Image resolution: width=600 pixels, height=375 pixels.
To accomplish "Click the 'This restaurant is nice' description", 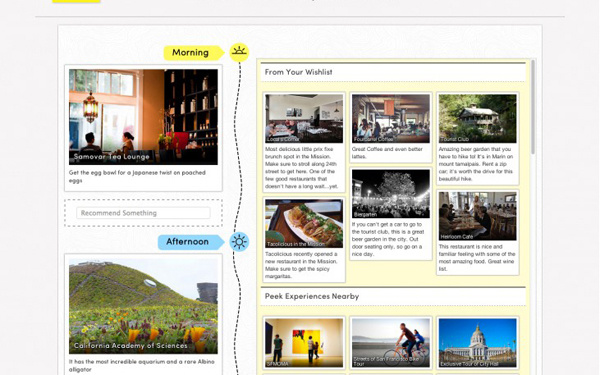I will 477,258.
